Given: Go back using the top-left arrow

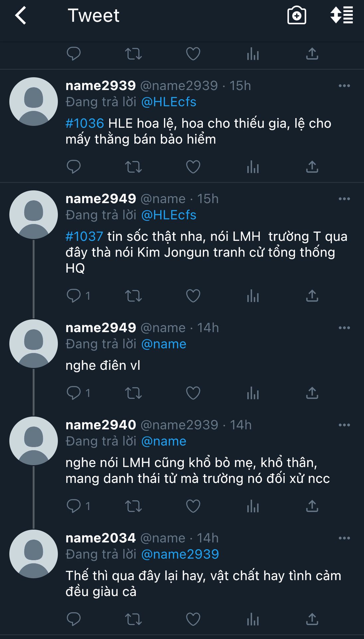Looking at the screenshot, I should tap(21, 16).
